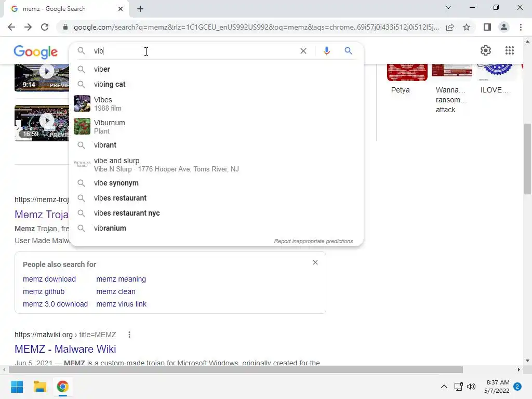Viewport: 532px width, 399px height.
Task: Go forward with the browser forward arrow
Action: (x=28, y=27)
